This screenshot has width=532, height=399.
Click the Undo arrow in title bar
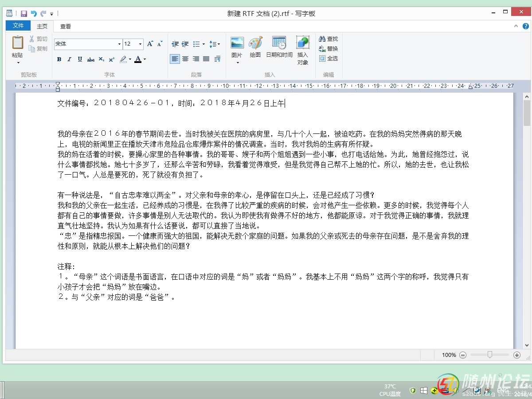34,14
